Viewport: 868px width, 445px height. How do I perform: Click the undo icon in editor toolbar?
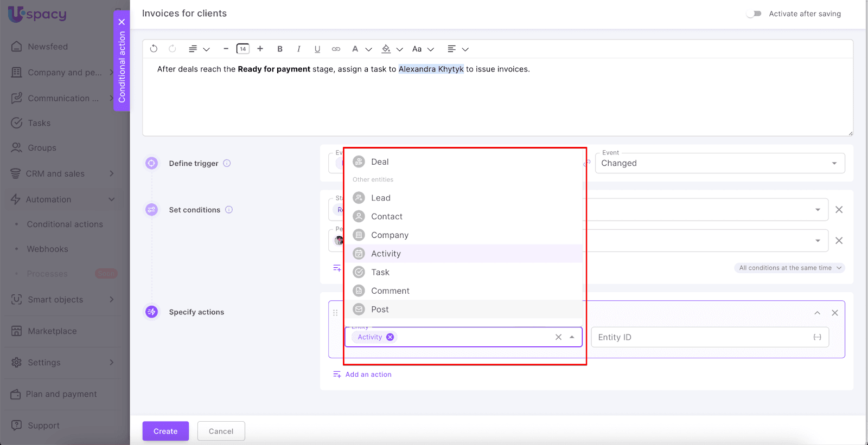[x=154, y=49]
